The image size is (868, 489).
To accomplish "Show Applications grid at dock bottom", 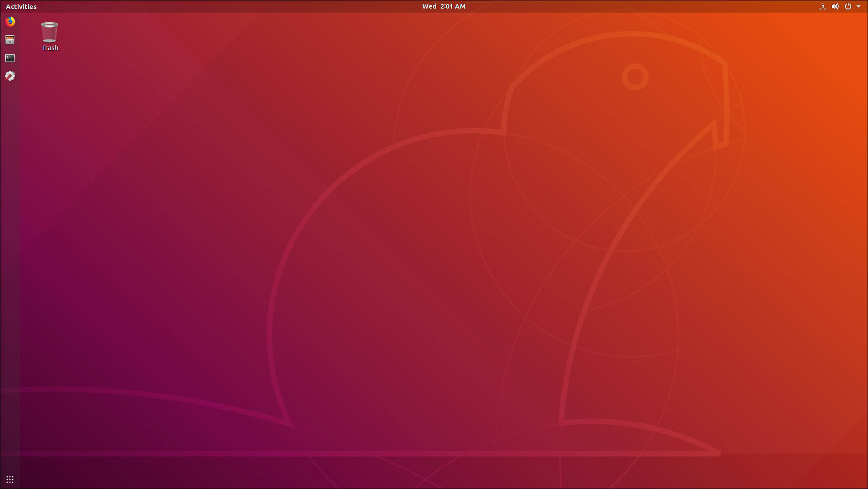I will click(10, 479).
